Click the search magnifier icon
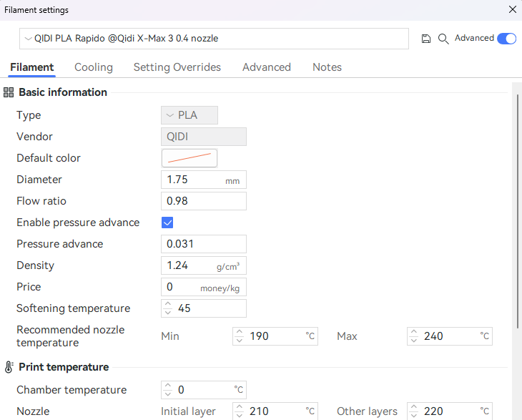The image size is (522, 420). tap(443, 39)
